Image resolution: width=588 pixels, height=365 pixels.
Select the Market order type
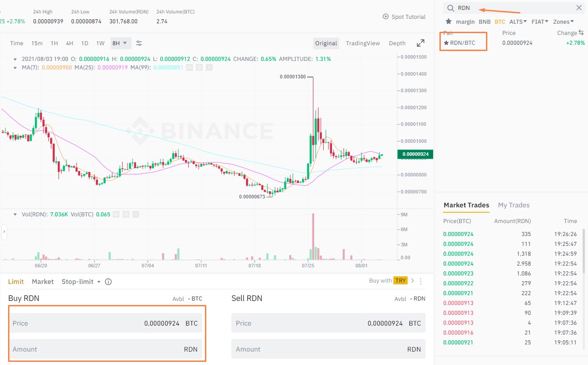click(x=43, y=281)
